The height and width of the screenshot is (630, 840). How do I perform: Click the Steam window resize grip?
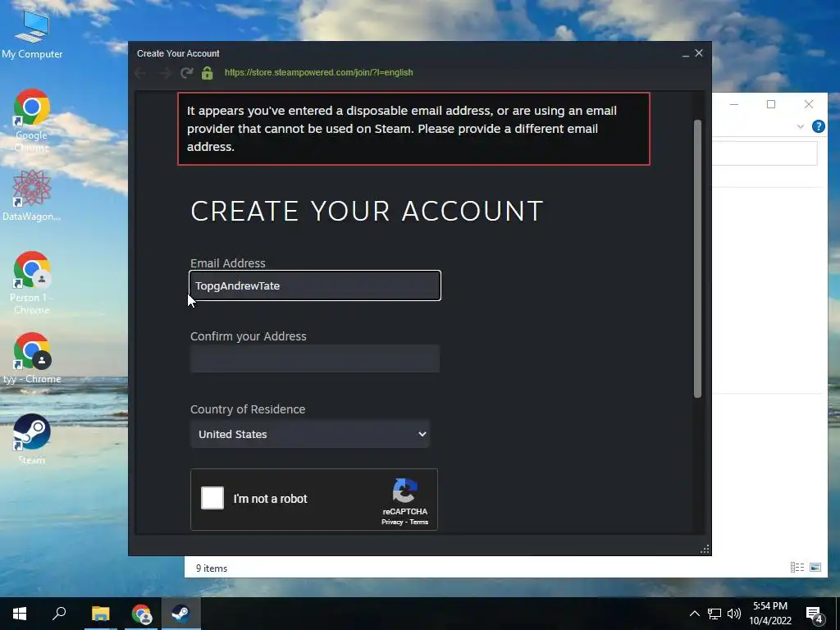coord(705,549)
